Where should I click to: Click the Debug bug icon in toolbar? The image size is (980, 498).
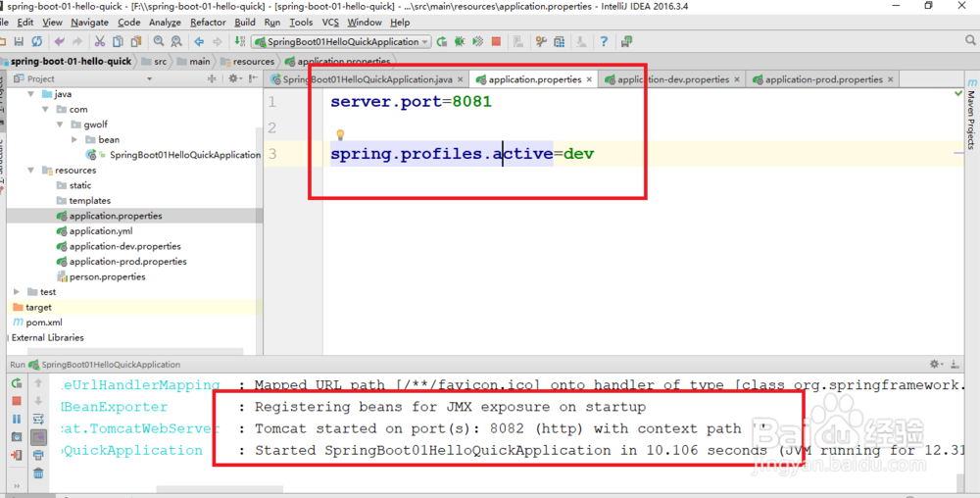click(460, 42)
